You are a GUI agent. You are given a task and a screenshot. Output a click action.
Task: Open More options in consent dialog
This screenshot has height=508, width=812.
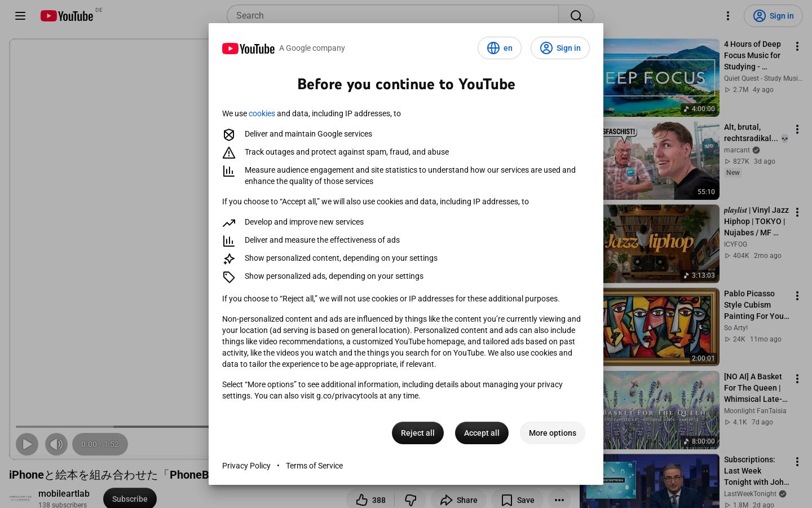(x=553, y=433)
